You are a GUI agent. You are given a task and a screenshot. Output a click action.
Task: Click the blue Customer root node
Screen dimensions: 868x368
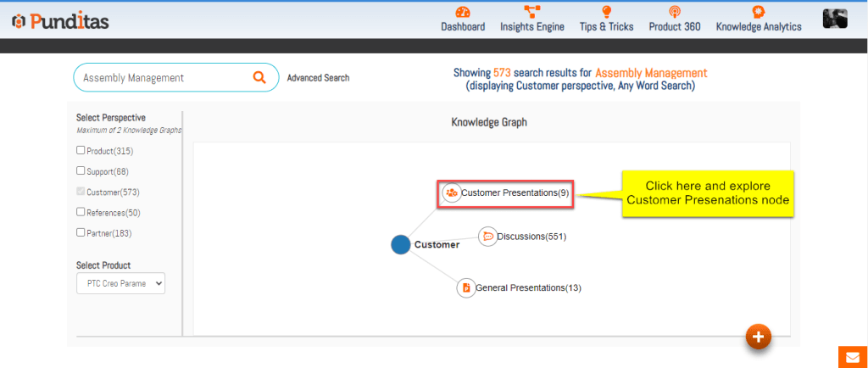400,244
